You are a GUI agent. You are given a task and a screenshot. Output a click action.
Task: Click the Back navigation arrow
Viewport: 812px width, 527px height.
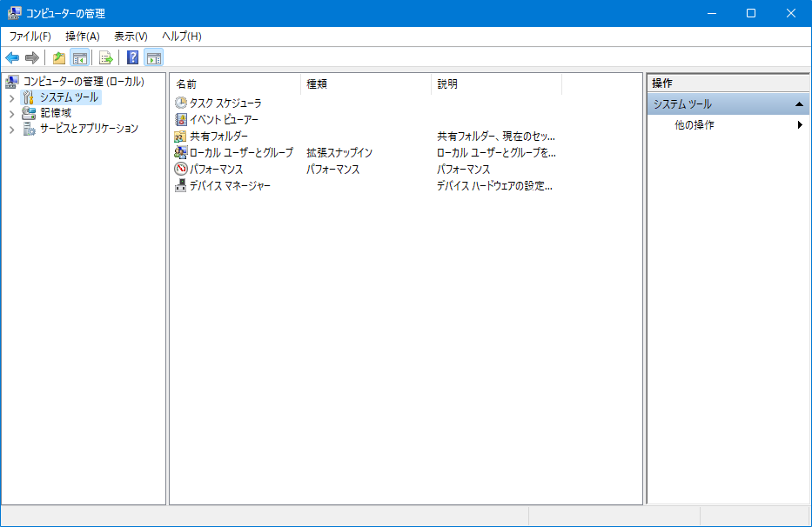(x=10, y=57)
